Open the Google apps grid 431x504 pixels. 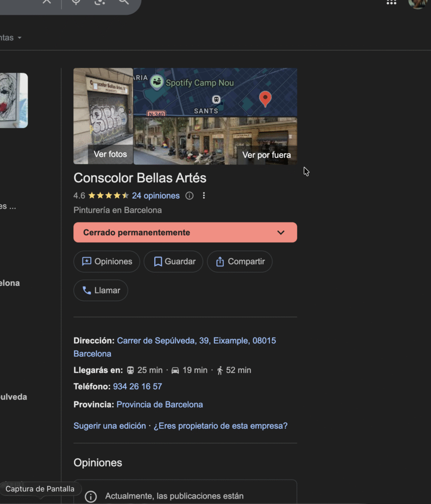[x=391, y=2]
